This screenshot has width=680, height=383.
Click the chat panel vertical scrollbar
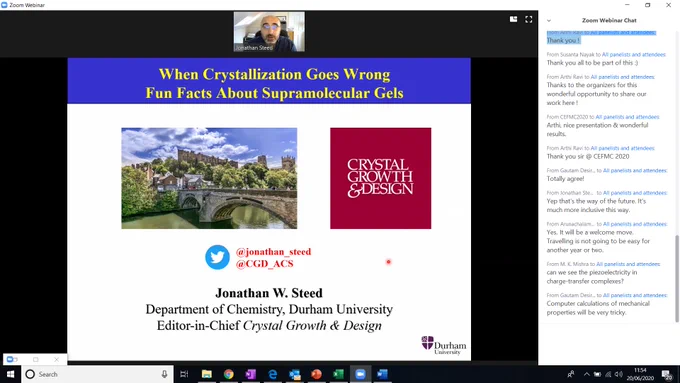pos(677,278)
